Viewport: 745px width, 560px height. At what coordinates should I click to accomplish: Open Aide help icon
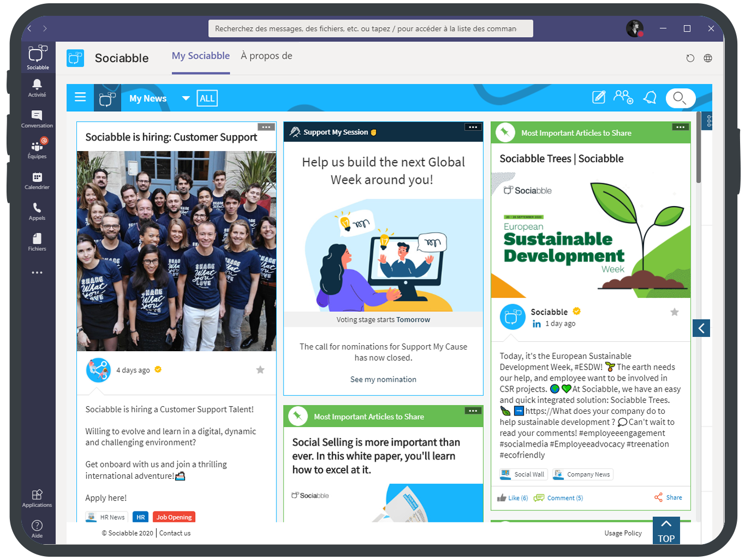pyautogui.click(x=37, y=528)
